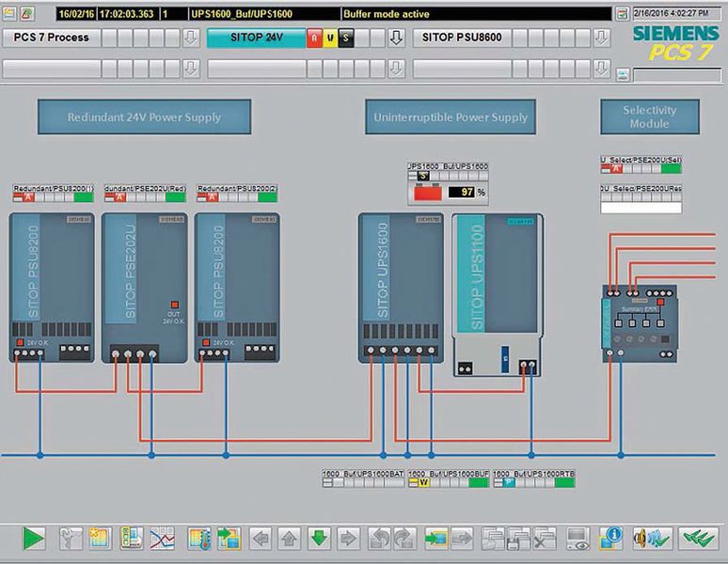The height and width of the screenshot is (564, 728).
Task: Click the store picture icon with green arrow
Action: point(436,539)
